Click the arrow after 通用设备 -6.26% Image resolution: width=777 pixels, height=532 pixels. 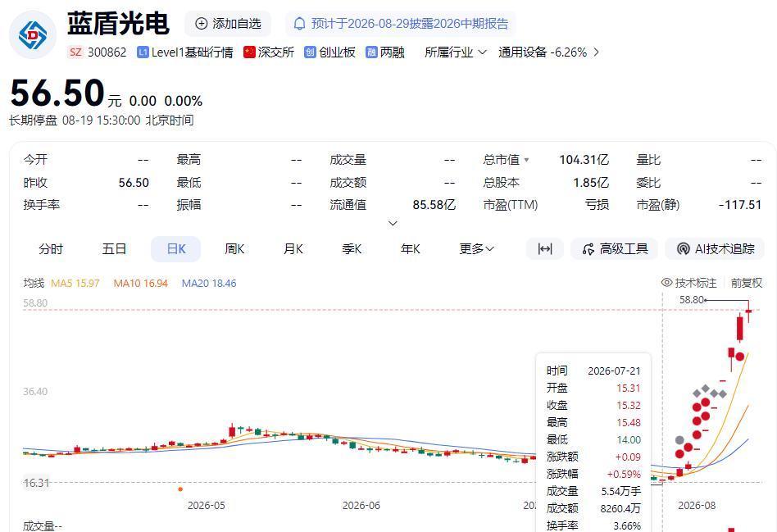pos(596,52)
